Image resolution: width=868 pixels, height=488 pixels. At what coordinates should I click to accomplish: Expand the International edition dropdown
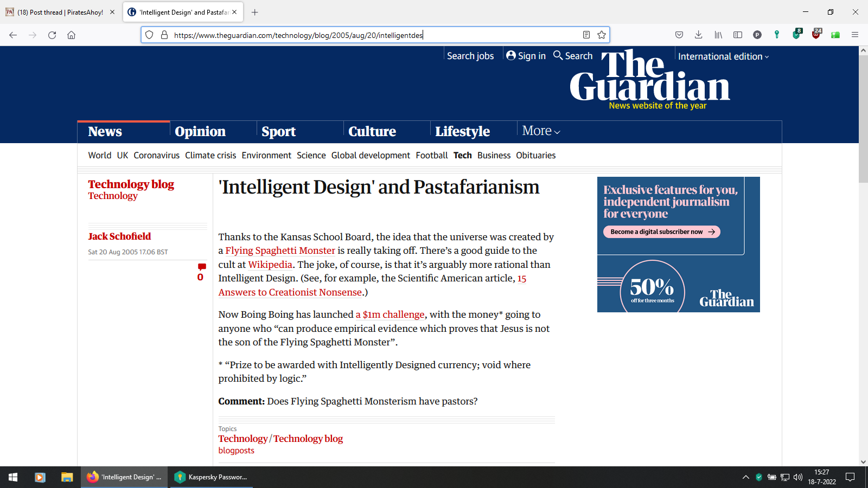[723, 56]
